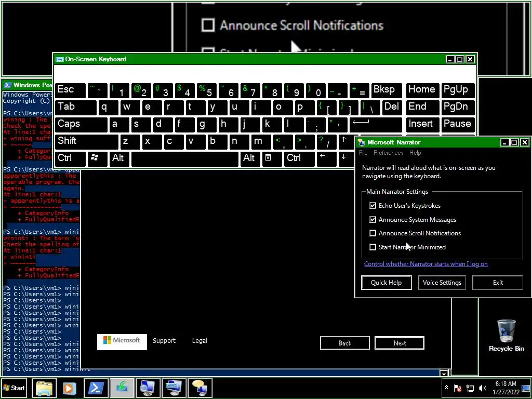The height and width of the screenshot is (399, 532).
Task: Tap the Enter arrow key on On-Screen Keyboard
Action: [376, 124]
